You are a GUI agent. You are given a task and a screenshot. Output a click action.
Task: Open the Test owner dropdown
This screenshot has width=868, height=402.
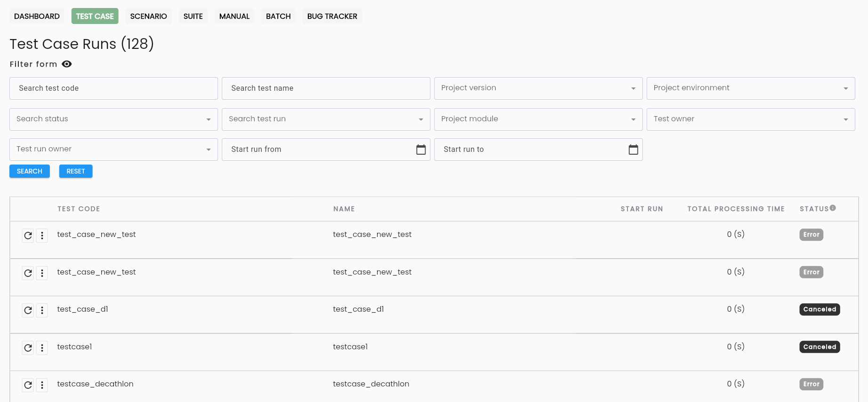[751, 119]
